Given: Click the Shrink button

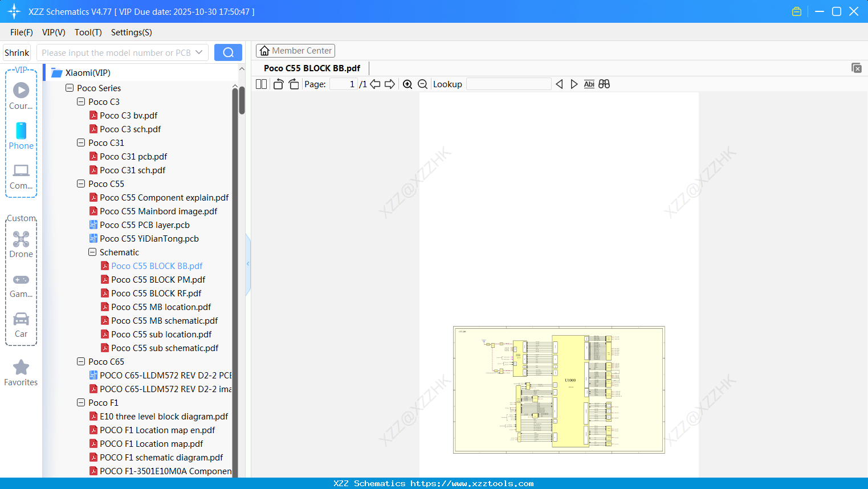Looking at the screenshot, I should coord(17,52).
